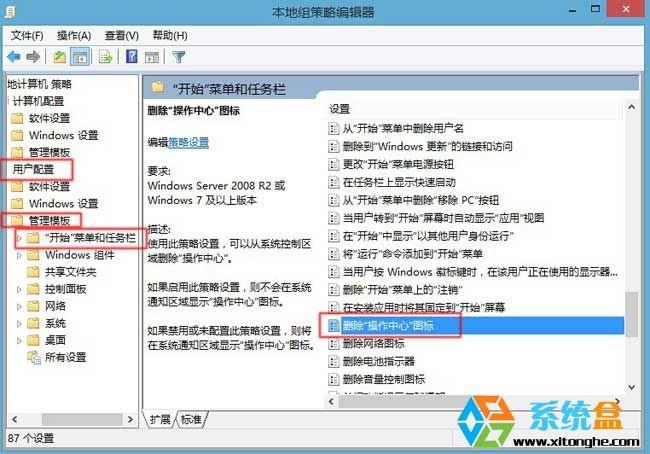Click the settings list vertical scrollbar thumb
This screenshot has width=650, height=454.
click(x=631, y=314)
